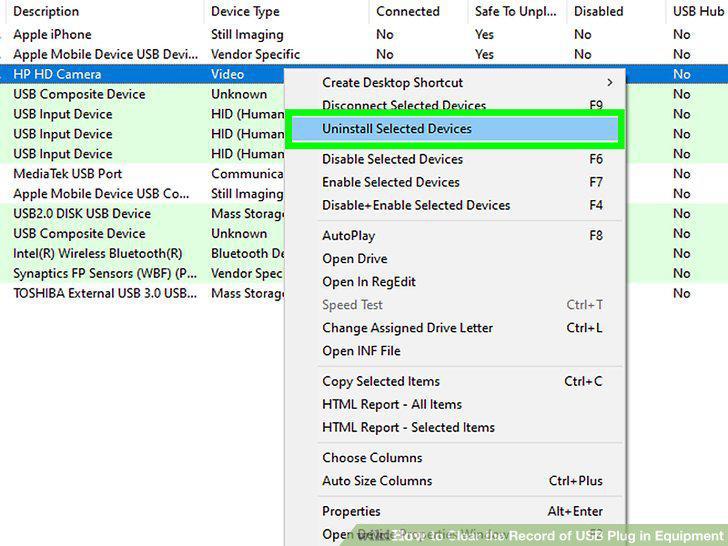Screen dimensions: 728x546
Task: Select Apple Mobile Device USB Co... row
Action: 142,194
